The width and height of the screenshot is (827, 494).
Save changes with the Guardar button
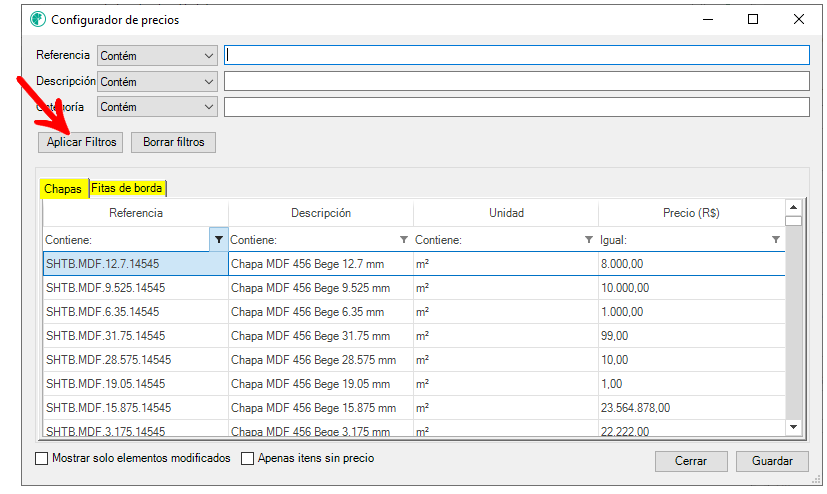tap(772, 461)
